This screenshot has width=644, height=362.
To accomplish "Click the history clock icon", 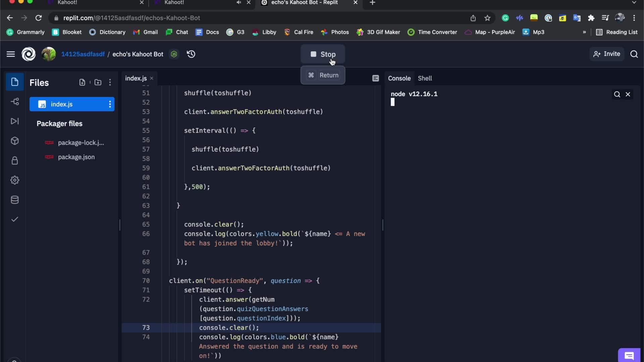I will point(191,54).
